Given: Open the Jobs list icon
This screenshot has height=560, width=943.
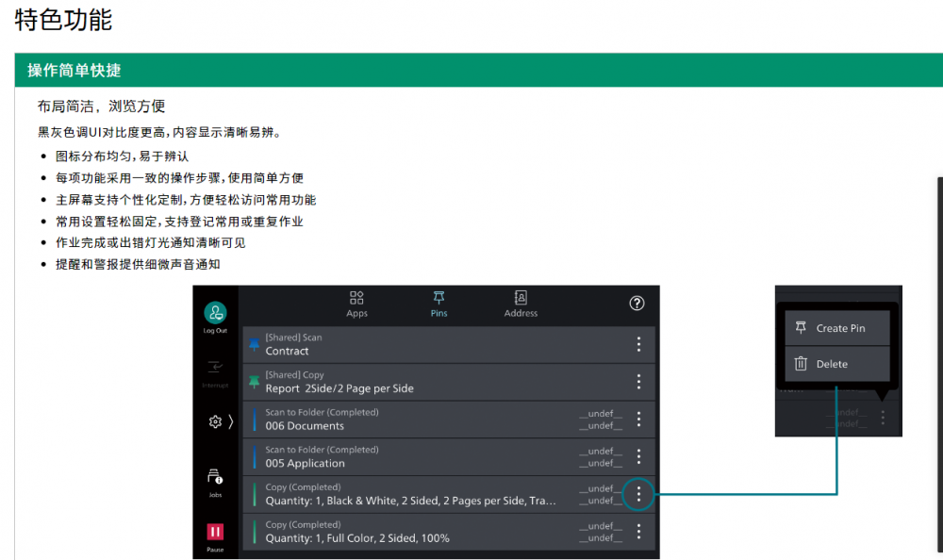Looking at the screenshot, I should [x=215, y=478].
